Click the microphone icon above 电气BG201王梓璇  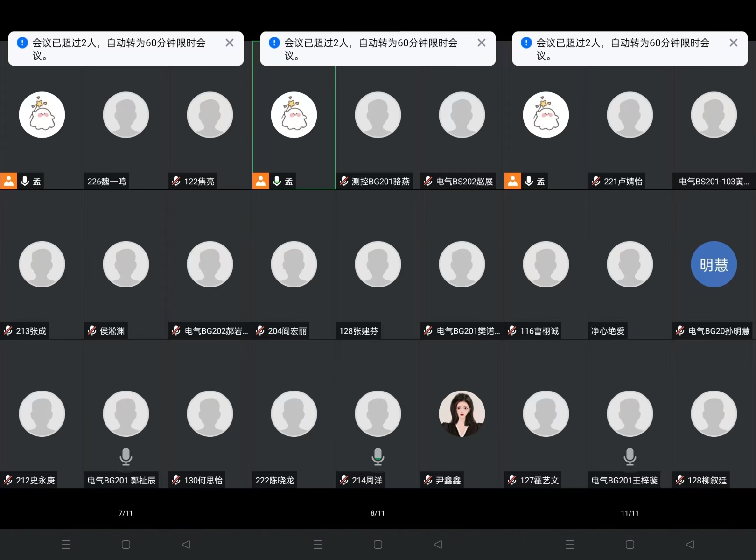coord(630,456)
